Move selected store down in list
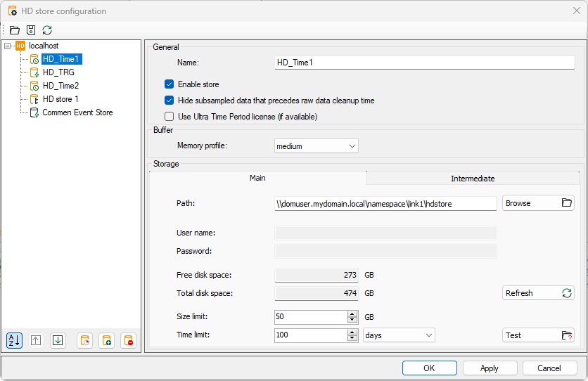This screenshot has height=381, width=588. coord(58,340)
